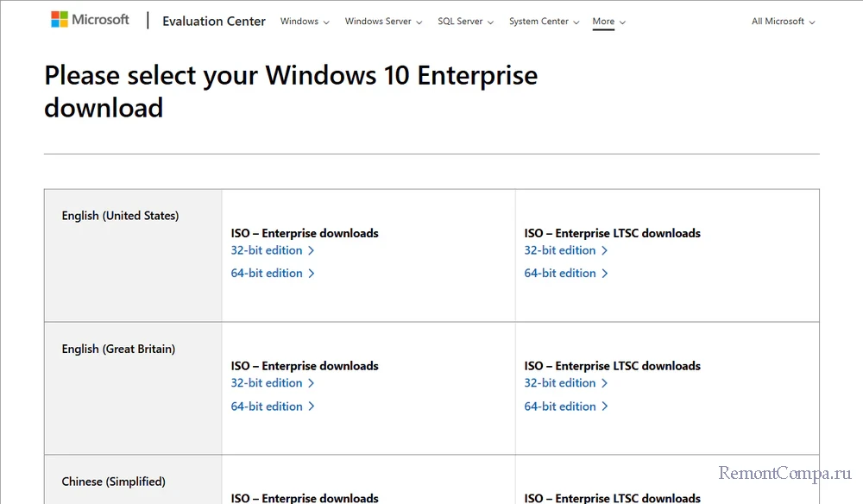Screen dimensions: 863x504
Task: Click the Chinese (Simplified) language cell
Action: 113,482
